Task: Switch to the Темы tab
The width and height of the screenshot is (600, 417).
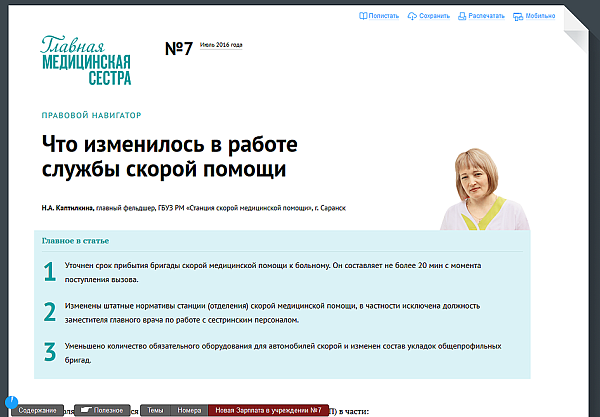Action: coord(156,410)
